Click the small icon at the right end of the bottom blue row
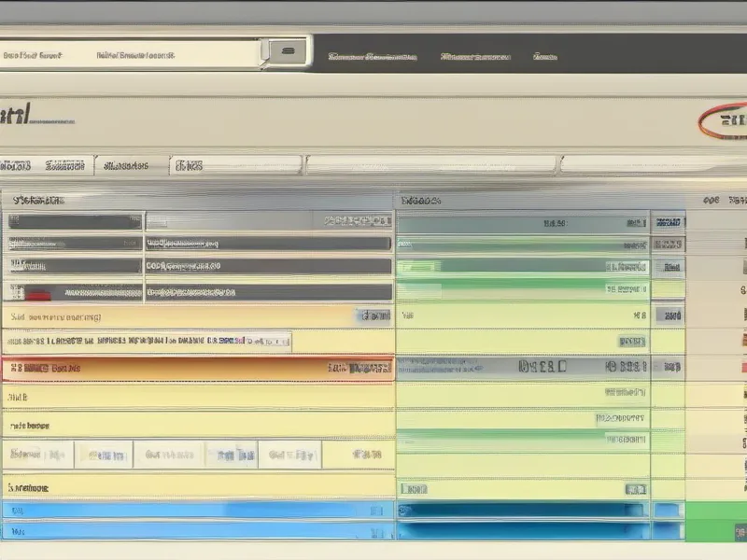The image size is (747, 560). click(x=375, y=531)
